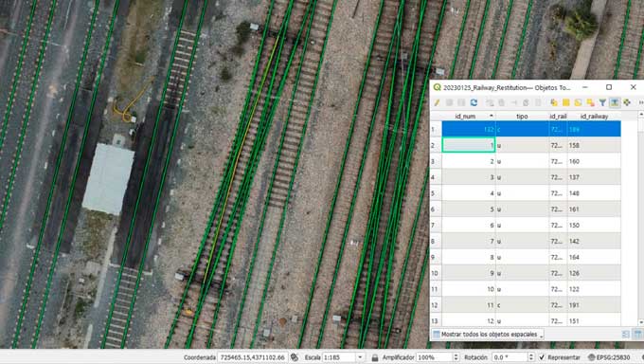Expand attribute table toolbar overflow chevron
The width and height of the screenshot is (644, 364).
(641, 102)
